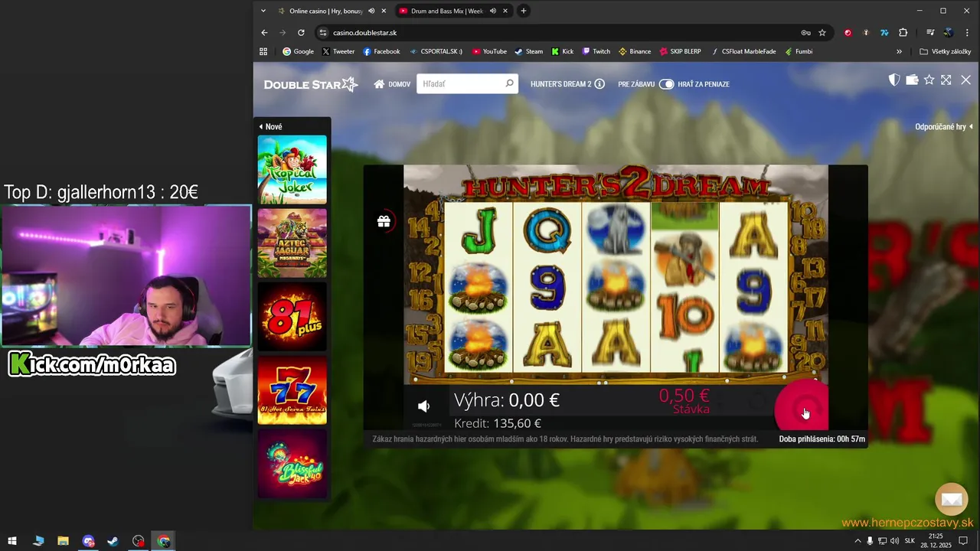Open Chrome three-dot menu
980x551 pixels.
coord(967,33)
